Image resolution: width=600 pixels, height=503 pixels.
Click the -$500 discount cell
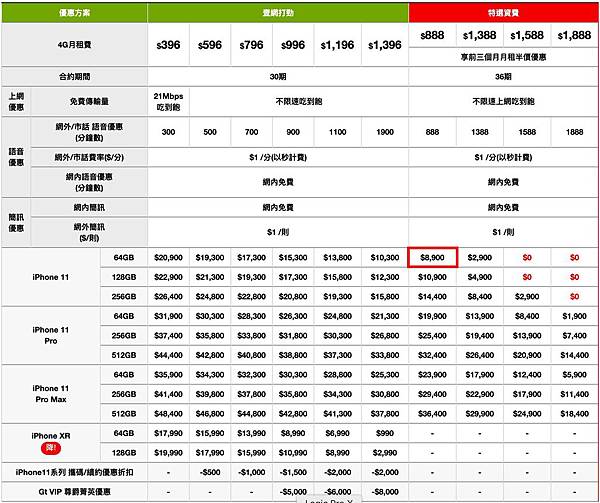[210, 472]
